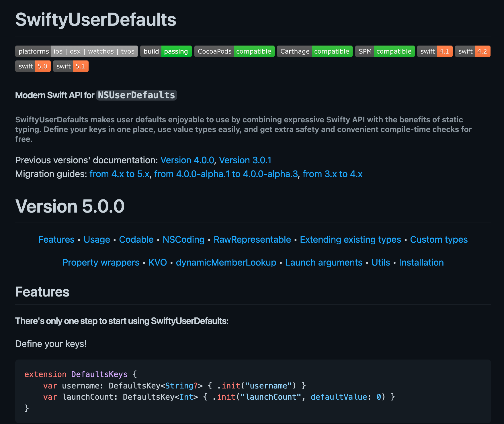504x424 pixels.
Task: Jump to the KVO link
Action: (158, 262)
